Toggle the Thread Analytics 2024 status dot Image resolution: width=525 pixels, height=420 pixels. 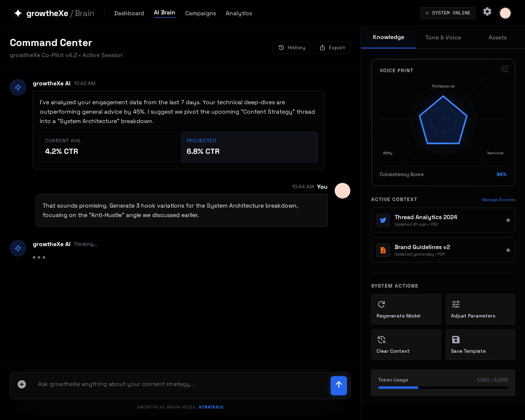tap(508, 220)
